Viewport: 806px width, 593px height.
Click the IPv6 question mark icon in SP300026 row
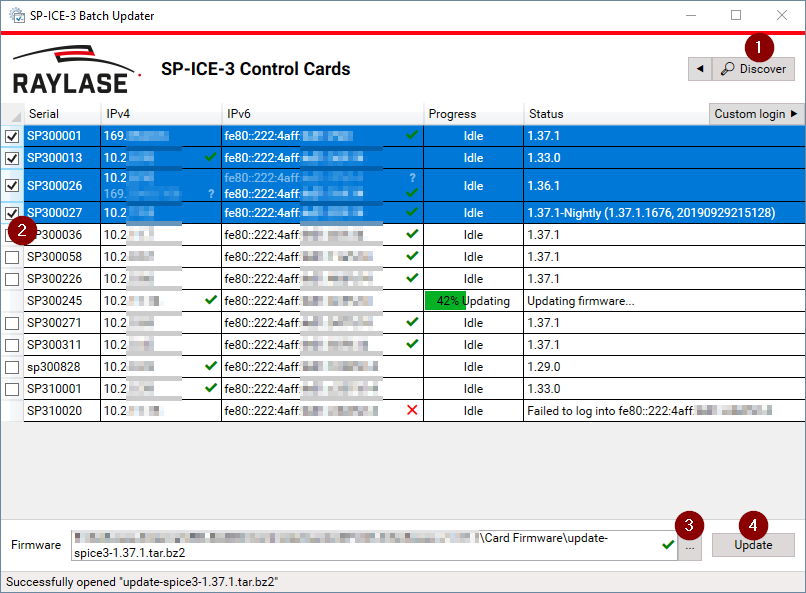point(412,178)
